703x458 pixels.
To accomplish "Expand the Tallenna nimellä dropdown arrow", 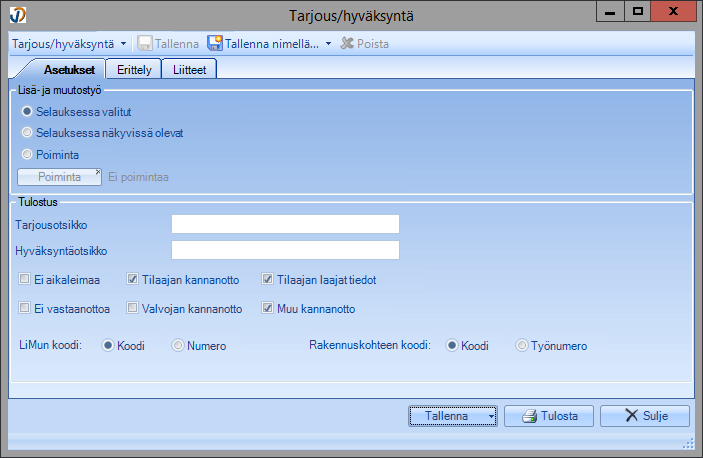I will 328,44.
